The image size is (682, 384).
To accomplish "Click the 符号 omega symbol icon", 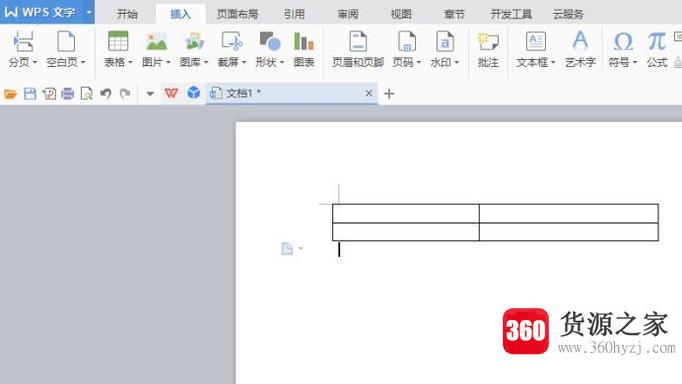I will coord(623,43).
